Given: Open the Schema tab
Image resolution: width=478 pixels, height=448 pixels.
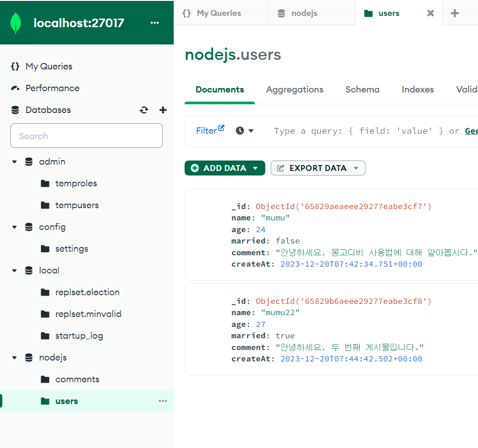Looking at the screenshot, I should [362, 90].
